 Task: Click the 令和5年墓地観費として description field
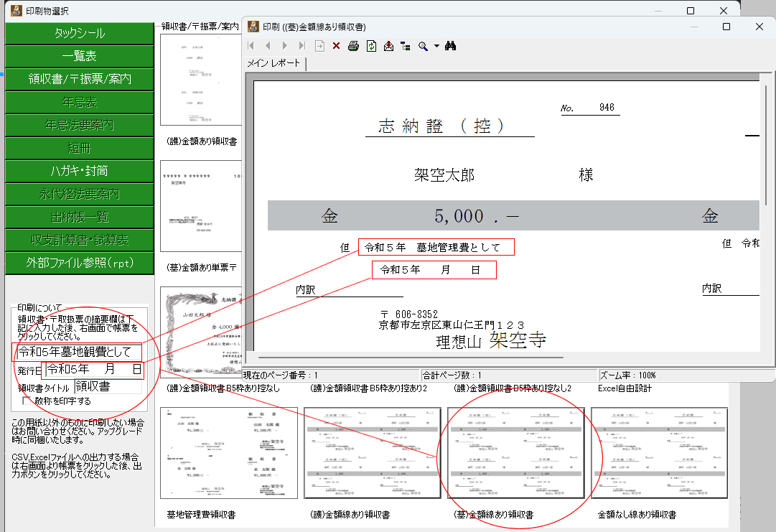79,352
